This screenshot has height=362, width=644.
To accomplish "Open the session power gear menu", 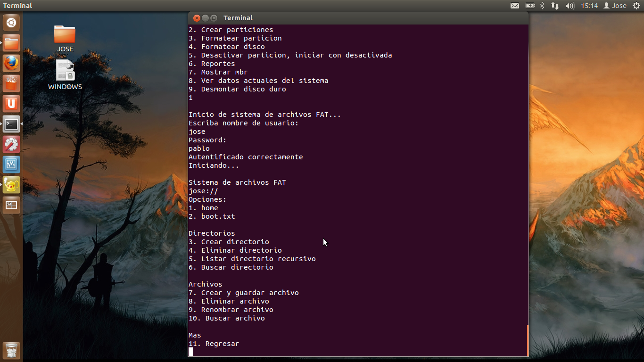I will coord(636,6).
